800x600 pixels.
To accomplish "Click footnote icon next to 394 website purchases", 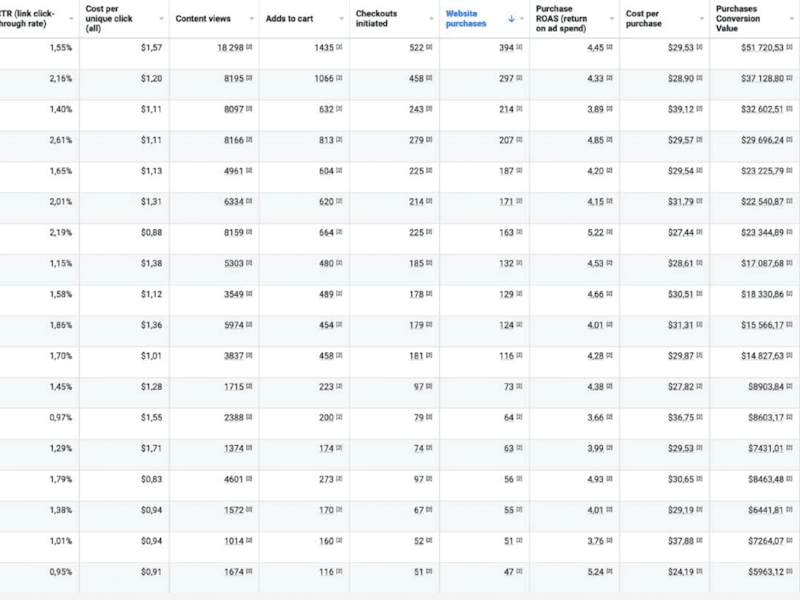I will click(519, 47).
